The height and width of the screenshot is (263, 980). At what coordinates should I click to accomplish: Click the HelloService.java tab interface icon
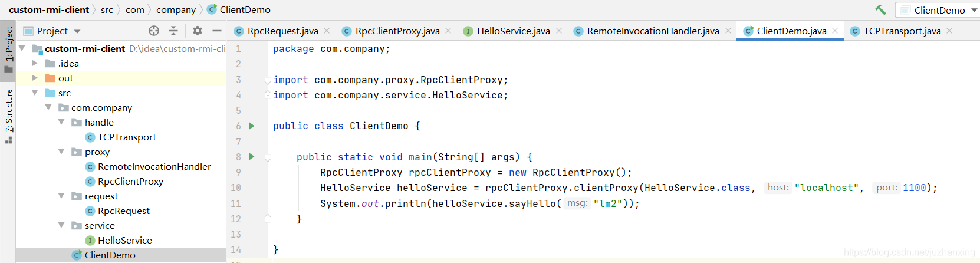pos(468,31)
